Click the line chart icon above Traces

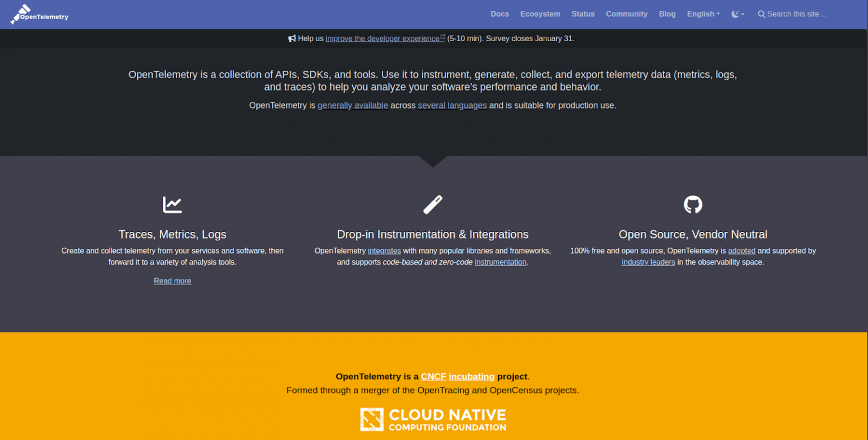pos(172,204)
